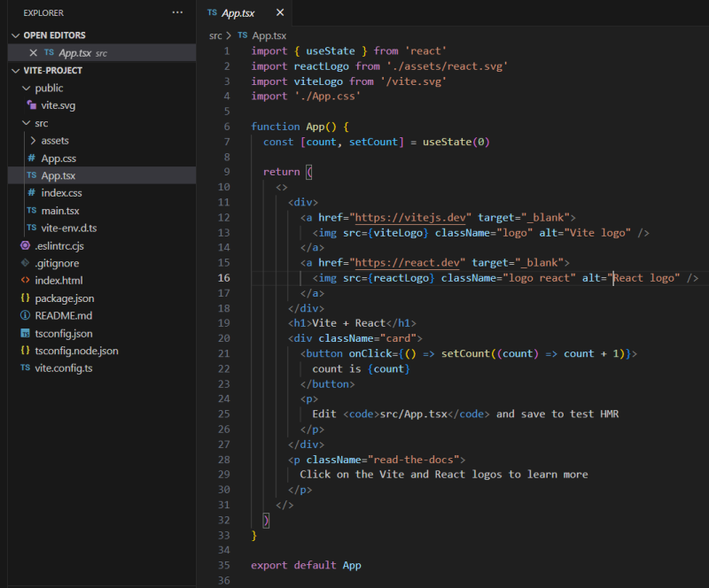
Task: Close the App.tsx editor tab
Action: point(280,13)
